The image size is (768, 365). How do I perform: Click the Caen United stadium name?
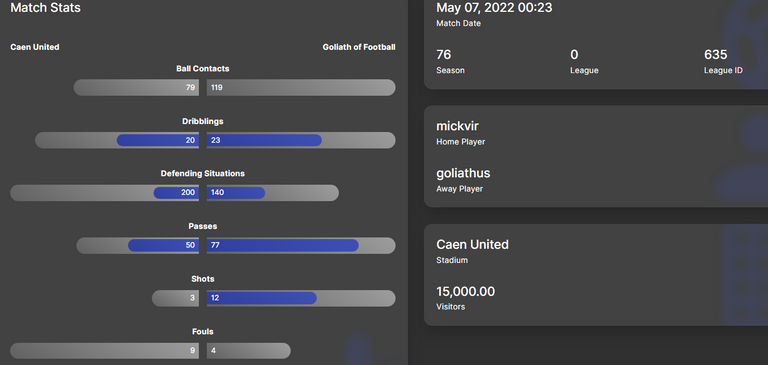pyautogui.click(x=472, y=244)
